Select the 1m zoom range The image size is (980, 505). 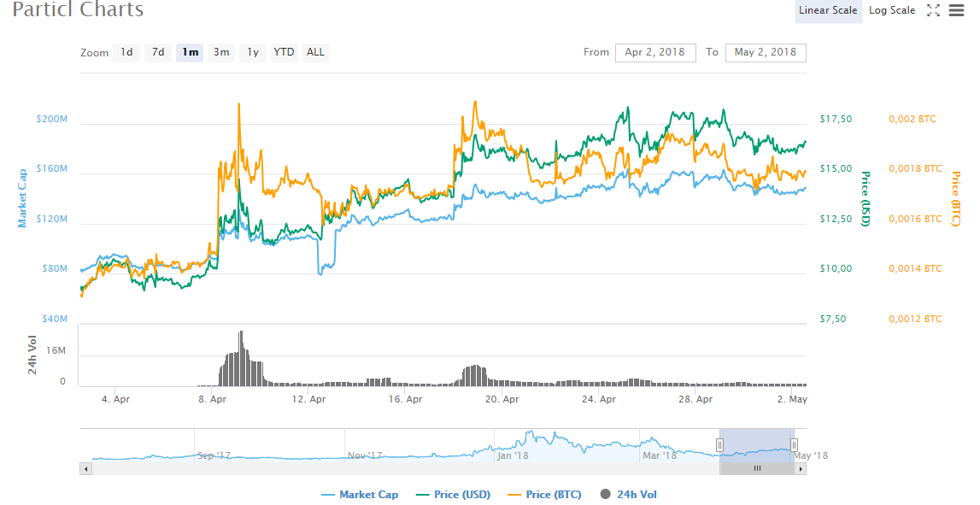[x=190, y=52]
